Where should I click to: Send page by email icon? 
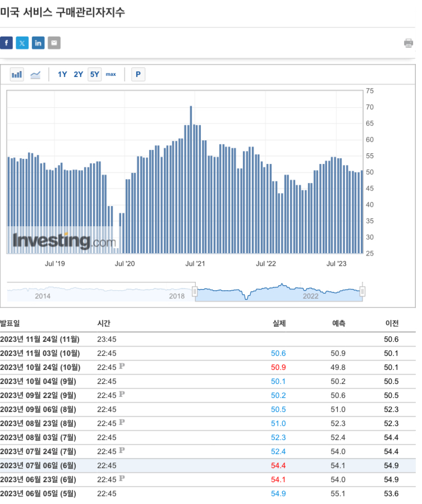(x=54, y=43)
